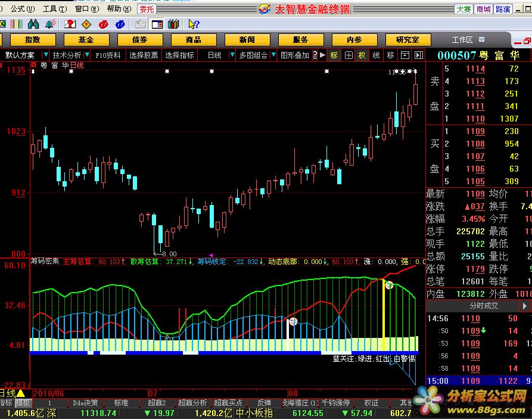The height and width of the screenshot is (419, 532).
Task: Open the 帮助 menu
Action: [x=119, y=9]
